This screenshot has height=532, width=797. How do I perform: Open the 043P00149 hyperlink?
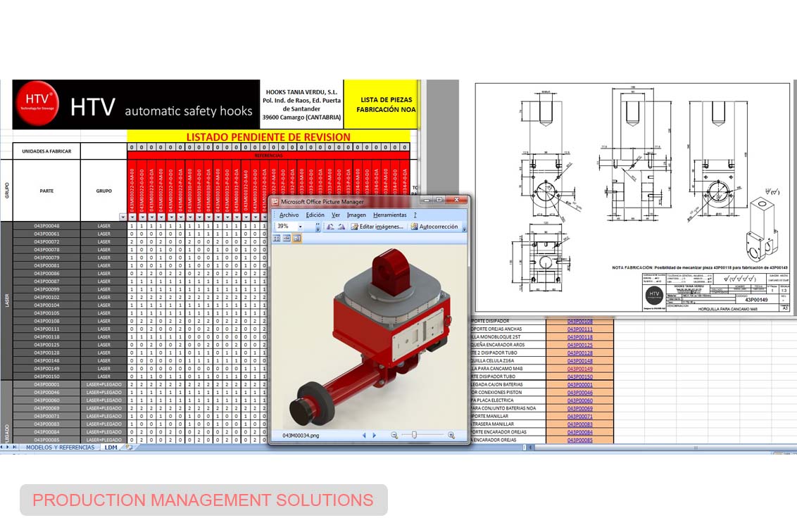click(580, 369)
